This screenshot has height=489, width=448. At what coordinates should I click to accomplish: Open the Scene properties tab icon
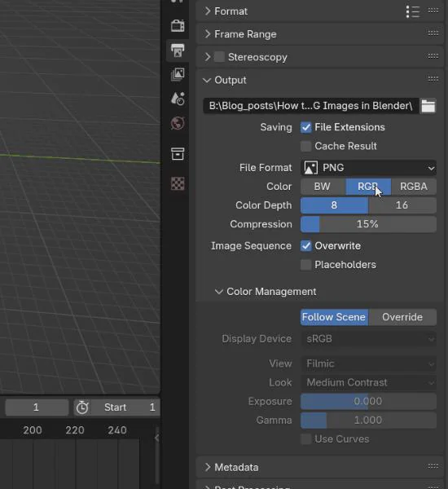pos(178,99)
